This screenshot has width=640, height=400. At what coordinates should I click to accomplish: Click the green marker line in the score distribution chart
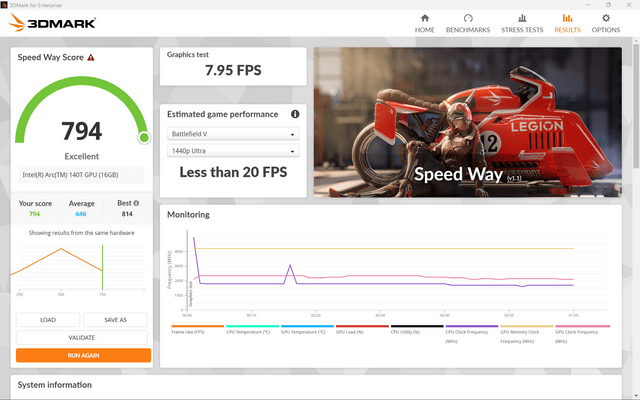coord(102,267)
